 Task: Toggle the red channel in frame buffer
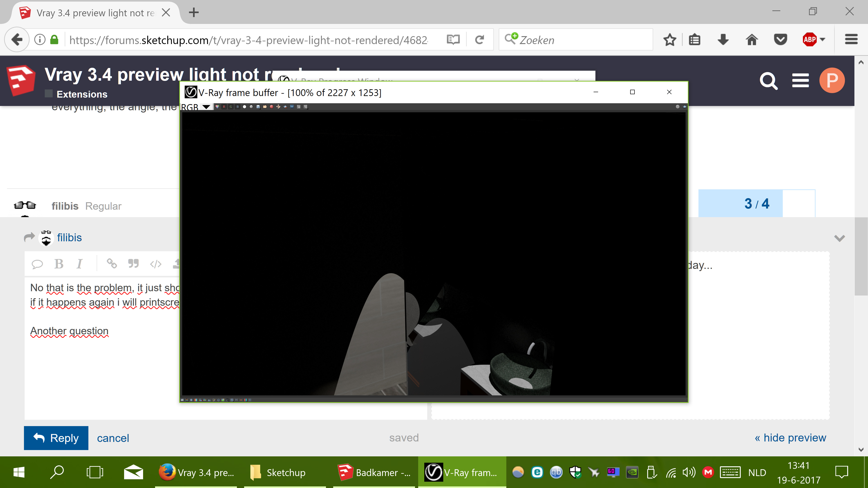point(224,107)
